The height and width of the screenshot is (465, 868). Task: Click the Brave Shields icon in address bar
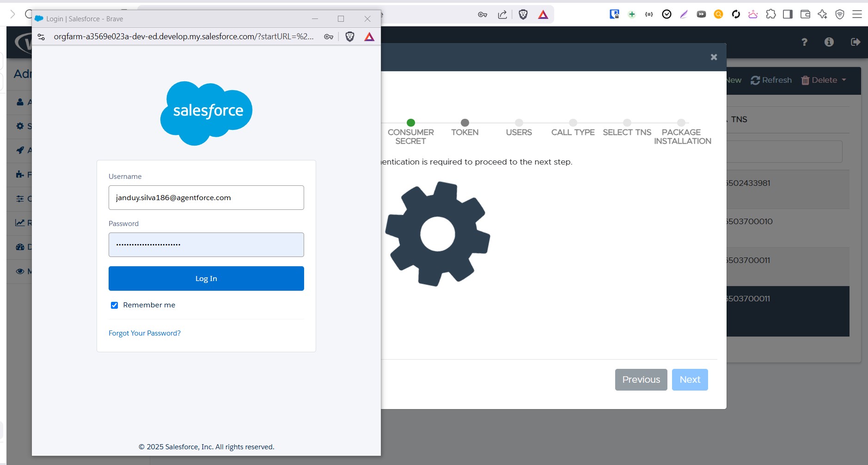click(350, 37)
